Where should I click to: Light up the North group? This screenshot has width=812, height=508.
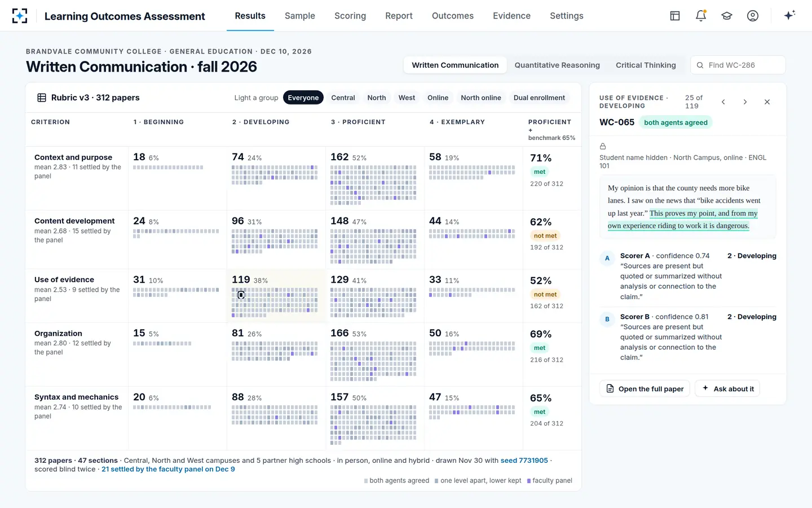(x=377, y=98)
